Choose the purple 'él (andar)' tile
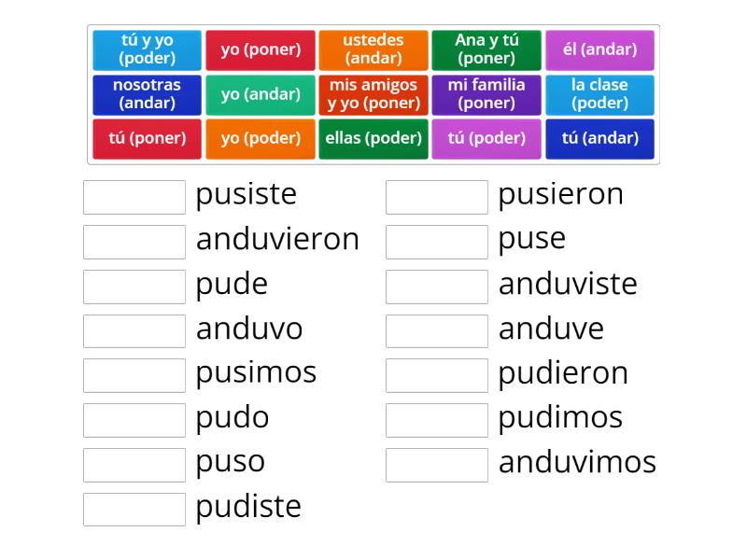The height and width of the screenshot is (560, 747). click(599, 50)
